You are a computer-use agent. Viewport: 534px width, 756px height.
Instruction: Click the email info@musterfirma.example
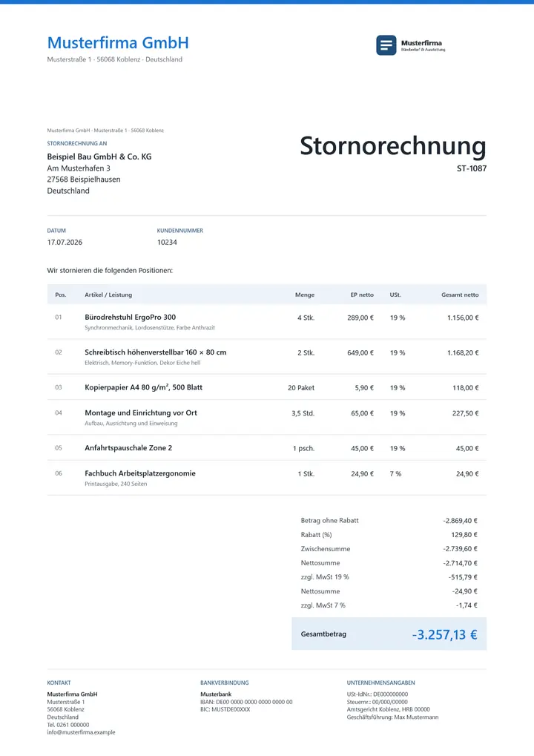81,732
